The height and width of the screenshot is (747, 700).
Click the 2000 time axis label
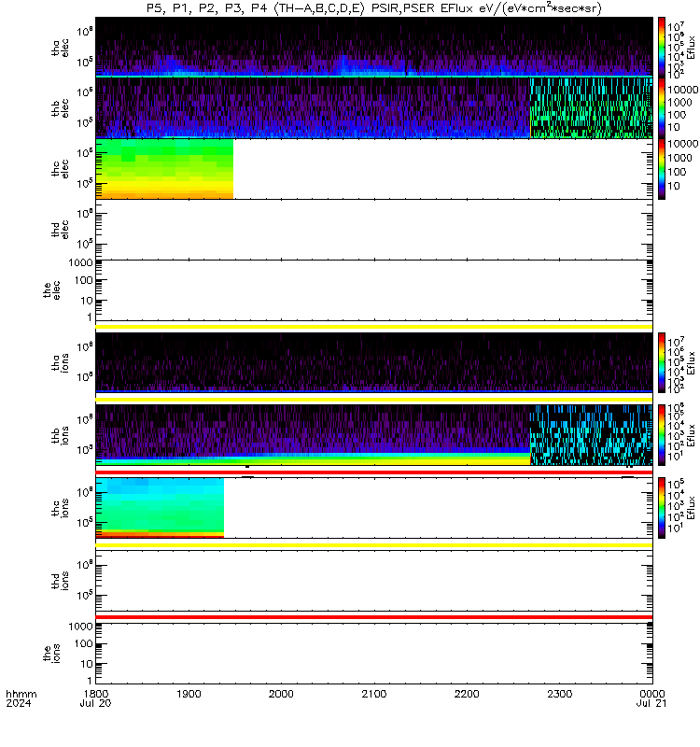click(282, 694)
